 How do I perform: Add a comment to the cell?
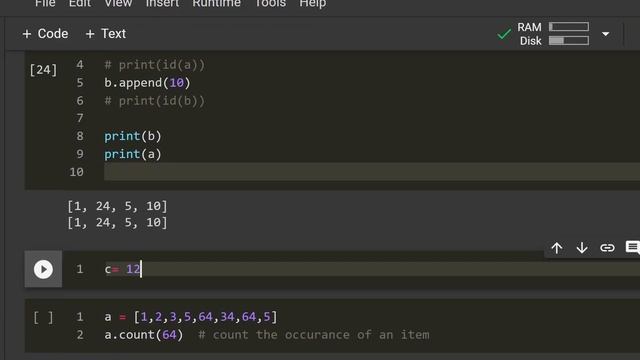click(x=633, y=247)
